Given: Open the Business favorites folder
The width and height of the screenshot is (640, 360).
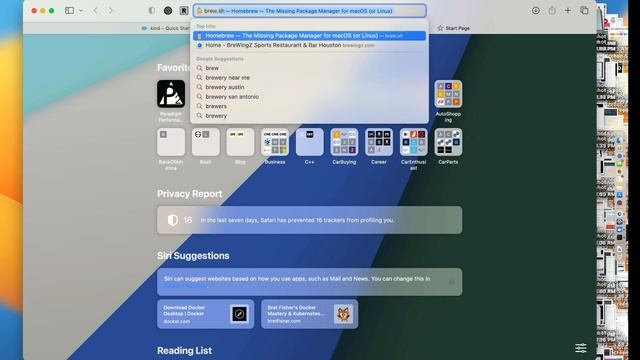Looking at the screenshot, I should pyautogui.click(x=275, y=142).
